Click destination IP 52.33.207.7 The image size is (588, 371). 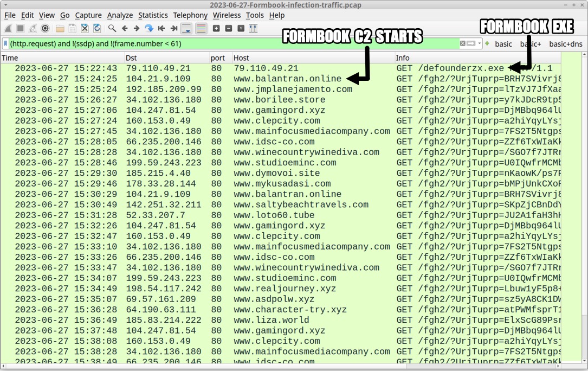point(155,215)
